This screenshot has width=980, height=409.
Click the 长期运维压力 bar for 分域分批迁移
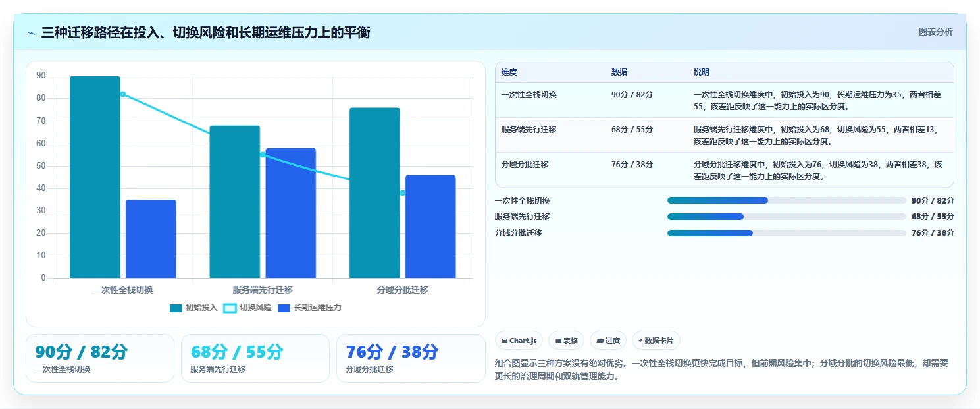coord(430,227)
